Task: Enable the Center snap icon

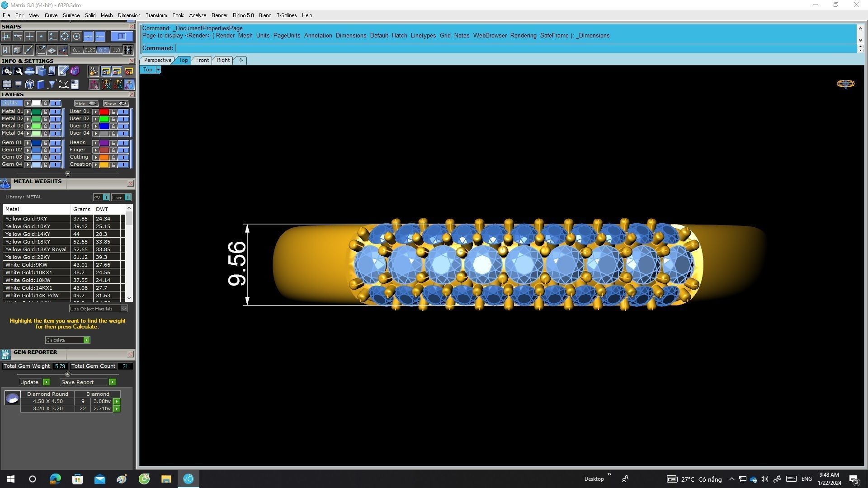Action: point(76,37)
